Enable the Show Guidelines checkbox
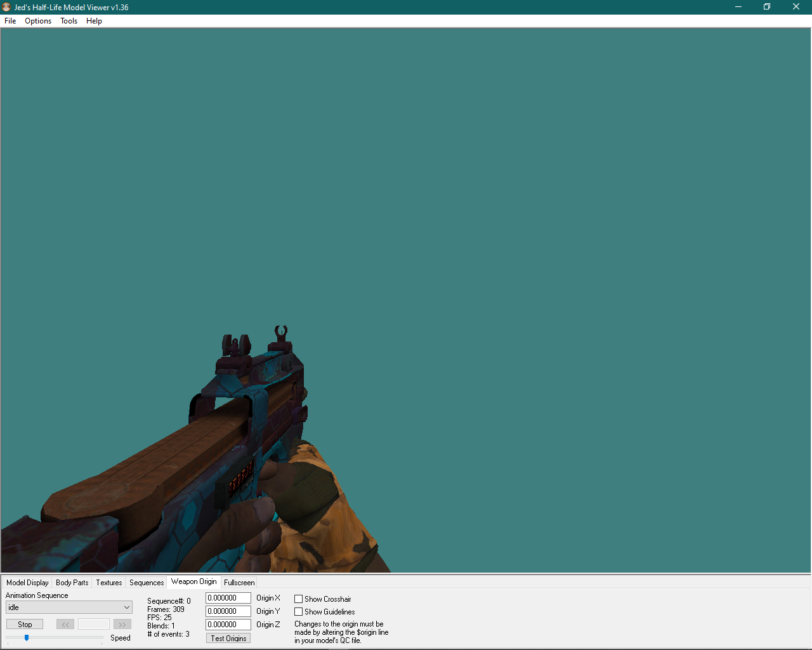This screenshot has height=650, width=812. [x=298, y=612]
